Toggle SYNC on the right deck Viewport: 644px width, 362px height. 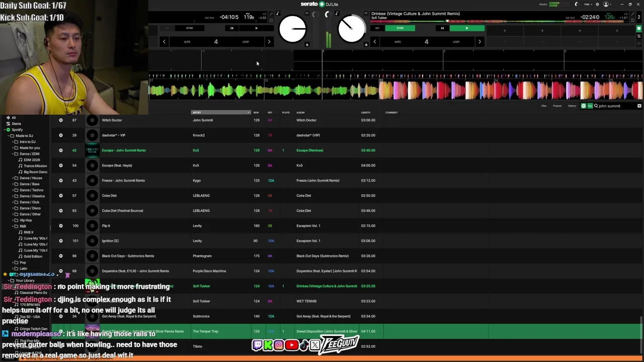(x=400, y=28)
